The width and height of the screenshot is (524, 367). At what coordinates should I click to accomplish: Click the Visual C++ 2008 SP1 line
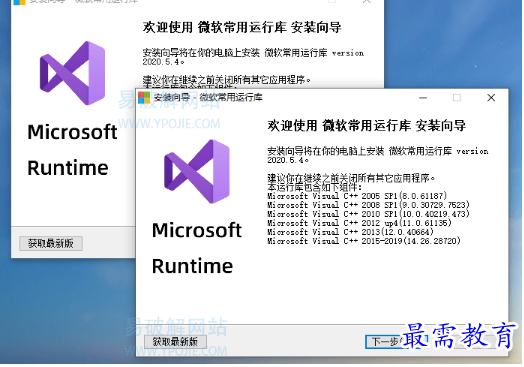click(368, 205)
